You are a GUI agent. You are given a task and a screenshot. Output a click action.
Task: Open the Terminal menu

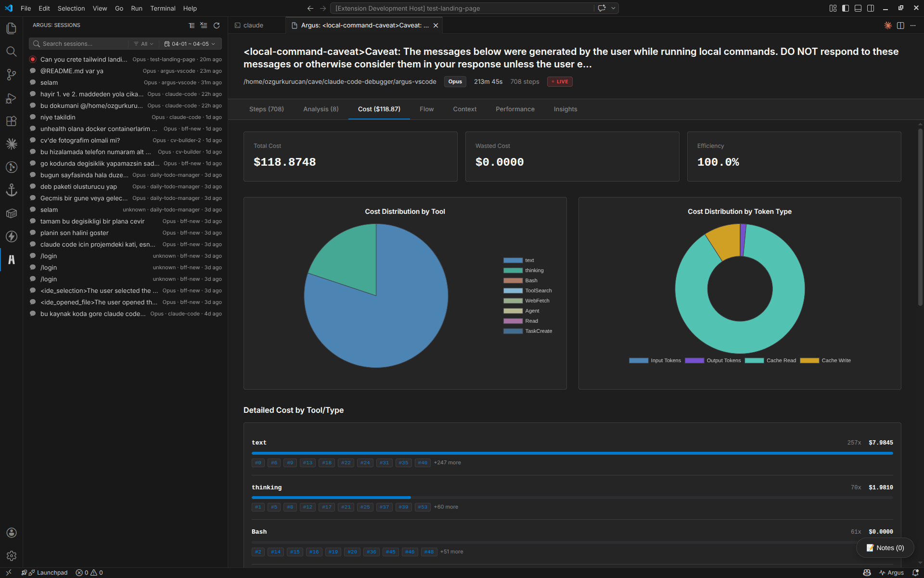point(163,8)
